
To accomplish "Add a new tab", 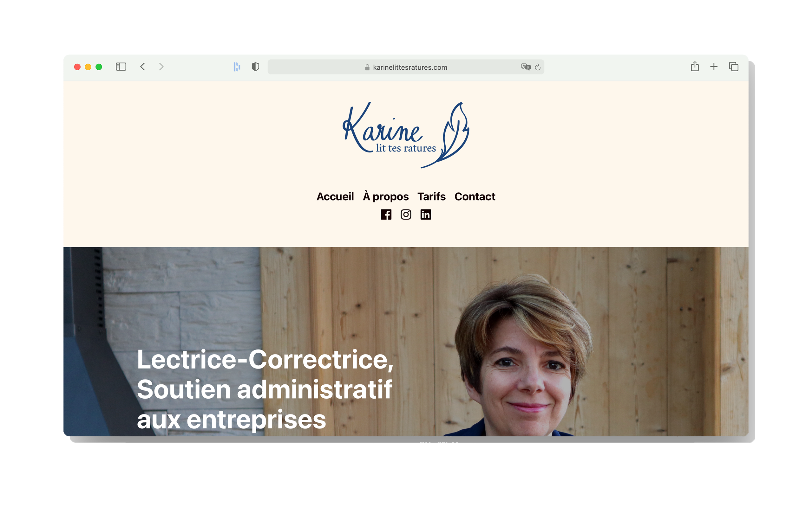I will [714, 67].
